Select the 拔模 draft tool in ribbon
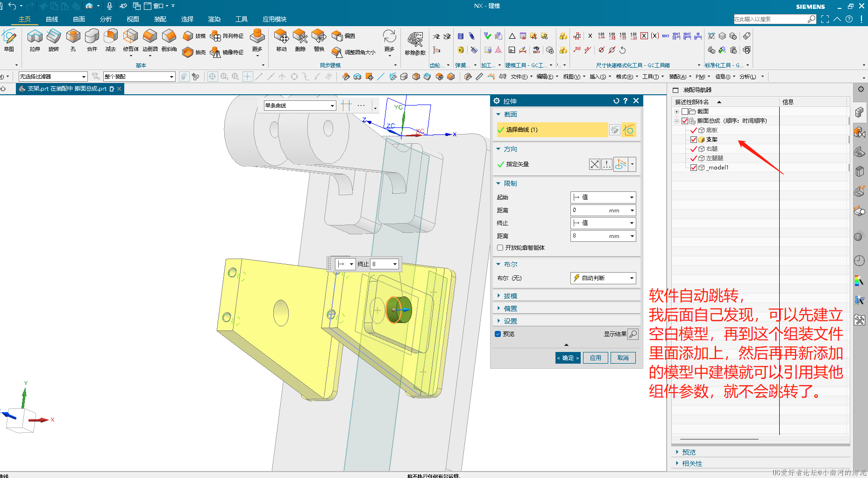The height and width of the screenshot is (478, 868). tap(194, 36)
